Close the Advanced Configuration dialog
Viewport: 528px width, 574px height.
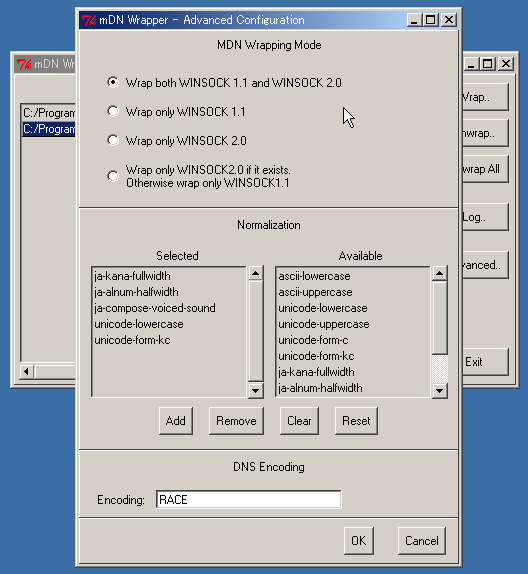(x=449, y=20)
